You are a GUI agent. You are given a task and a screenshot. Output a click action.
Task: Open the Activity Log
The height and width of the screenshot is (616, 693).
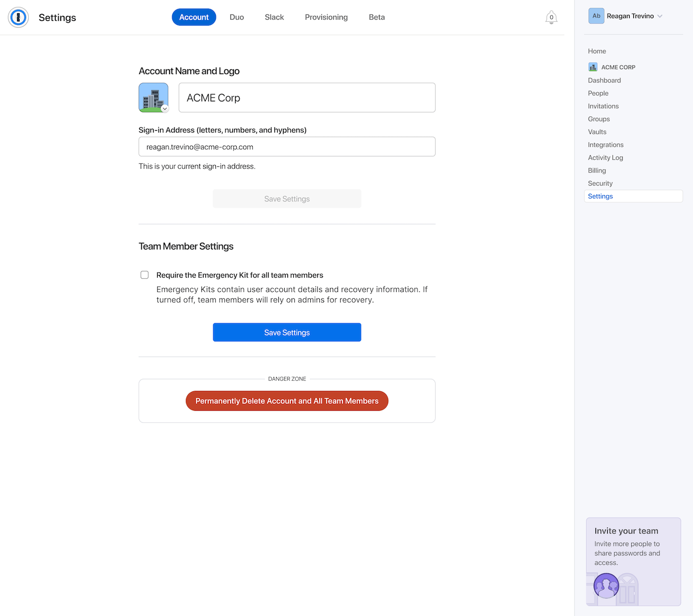pos(605,157)
